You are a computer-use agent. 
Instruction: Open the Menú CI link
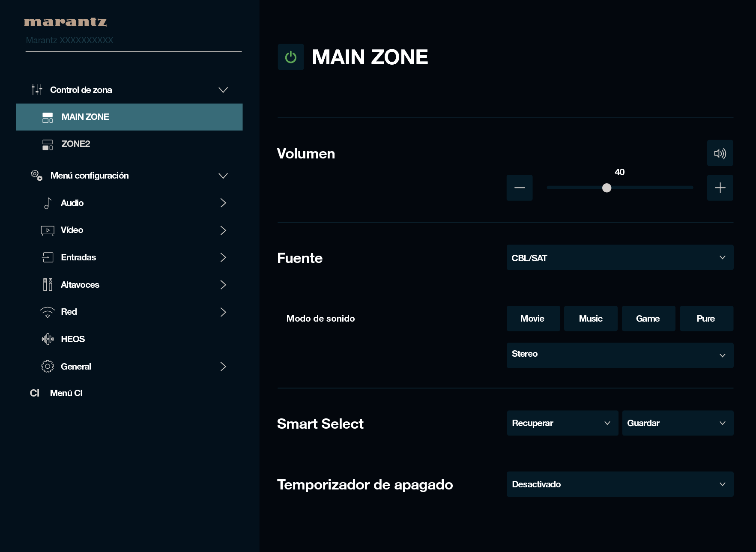[66, 393]
